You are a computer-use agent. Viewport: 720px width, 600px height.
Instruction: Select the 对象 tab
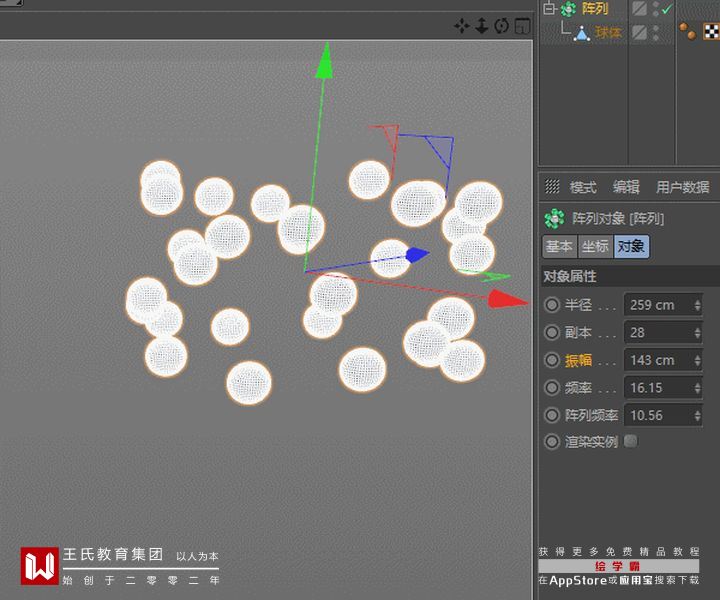(x=631, y=247)
